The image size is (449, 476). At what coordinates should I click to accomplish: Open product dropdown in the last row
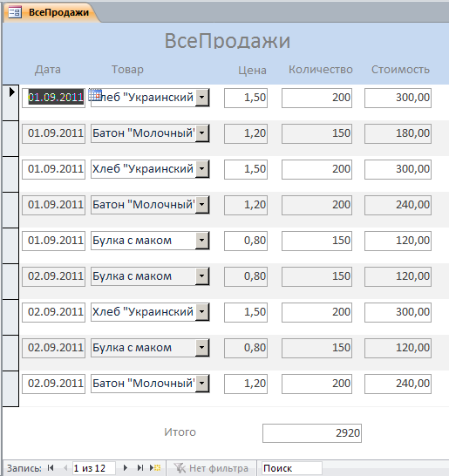pyautogui.click(x=202, y=384)
